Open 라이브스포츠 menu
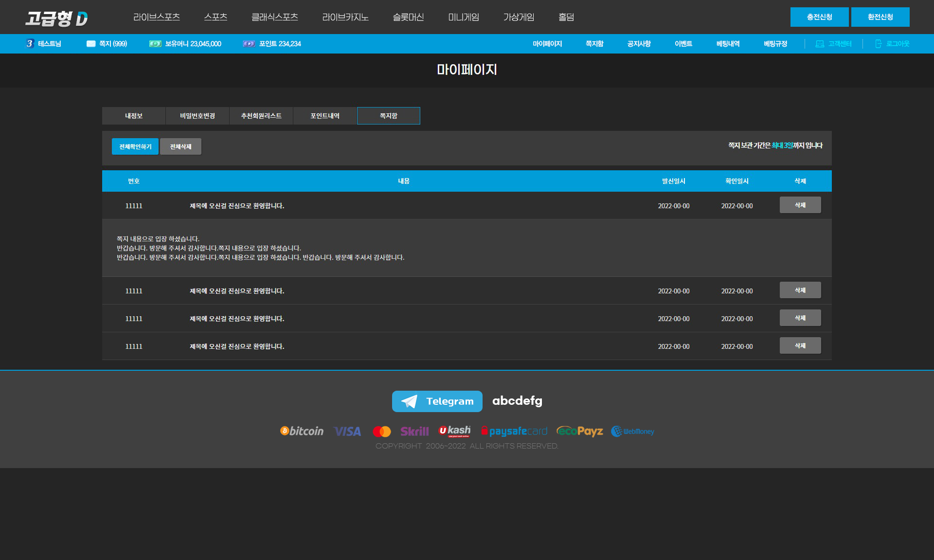This screenshot has height=560, width=934. click(x=157, y=17)
